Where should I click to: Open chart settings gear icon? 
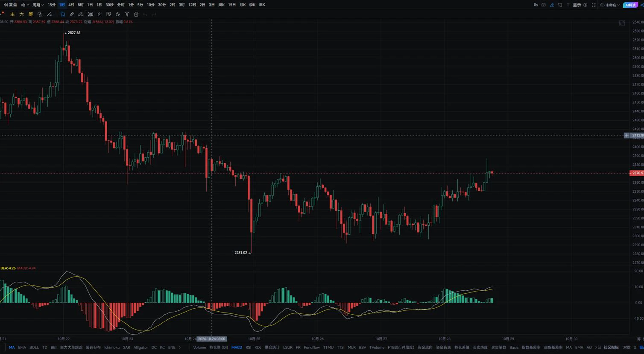pyautogui.click(x=585, y=5)
